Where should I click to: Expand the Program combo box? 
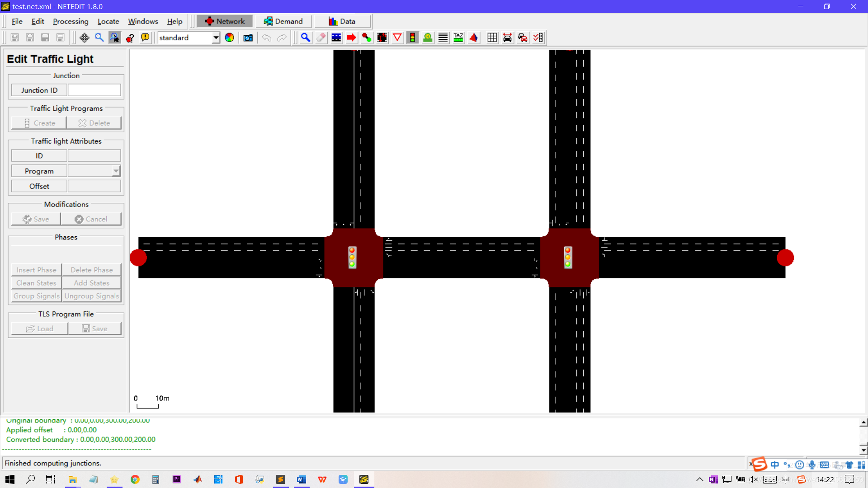(x=116, y=171)
